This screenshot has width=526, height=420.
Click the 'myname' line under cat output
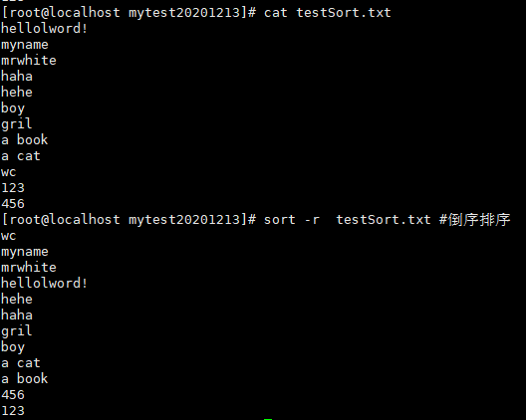[25, 45]
